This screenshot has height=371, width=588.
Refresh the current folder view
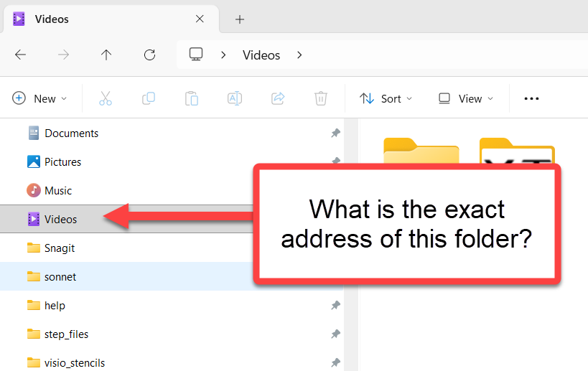coord(149,55)
